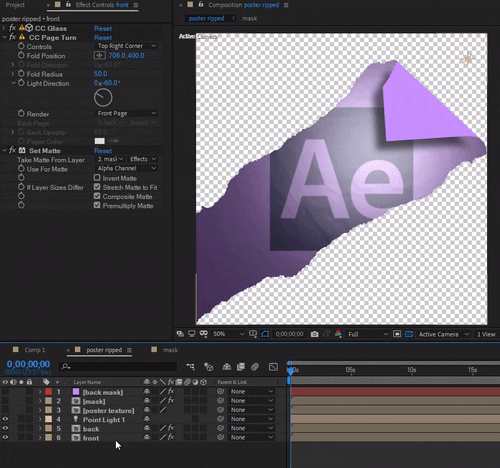The width and height of the screenshot is (500, 468).
Task: Open Composition panel menu icon
Action: pos(286,5)
